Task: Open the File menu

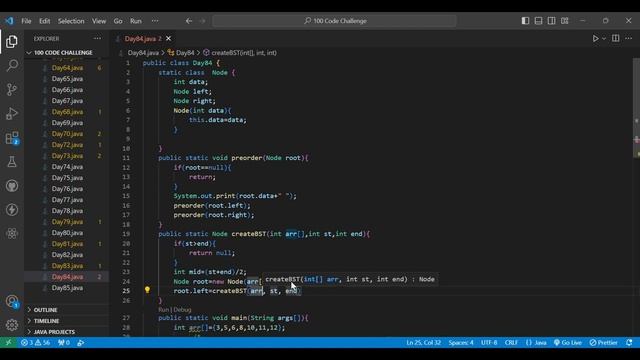Action: 26,21
